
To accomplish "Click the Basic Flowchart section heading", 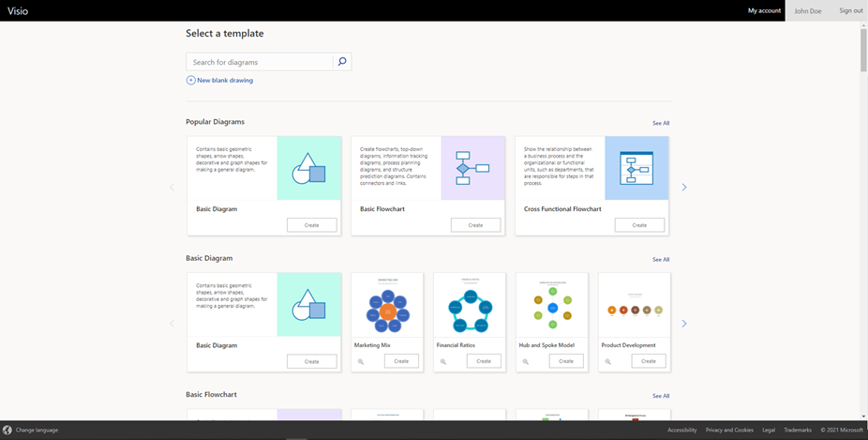I will tap(212, 395).
